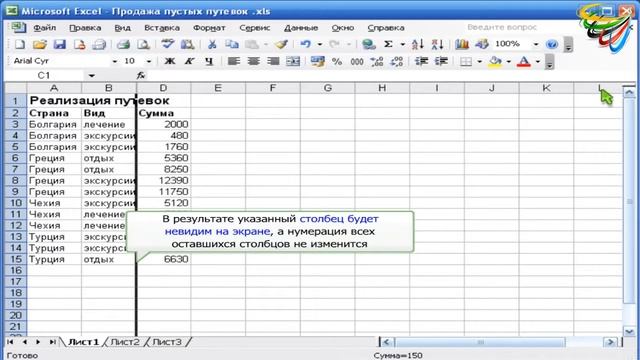Undo the last action
The image size is (640, 360).
click(x=305, y=44)
